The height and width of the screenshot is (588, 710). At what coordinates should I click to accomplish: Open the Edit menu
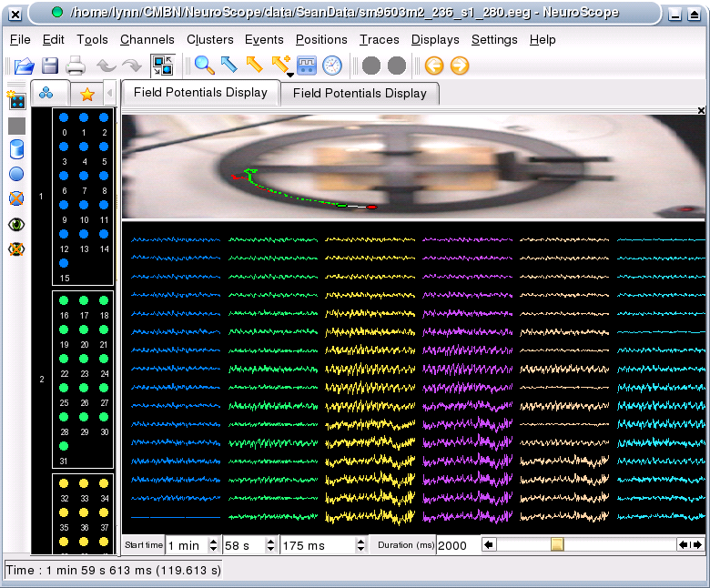tap(54, 40)
